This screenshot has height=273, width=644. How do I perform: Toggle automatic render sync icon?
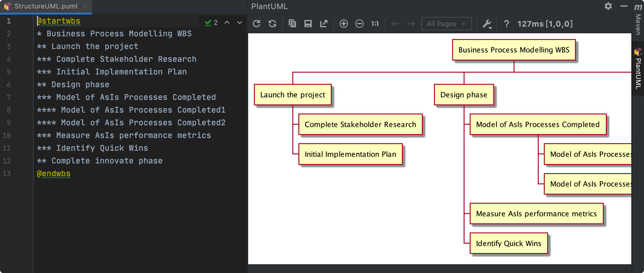coord(272,24)
